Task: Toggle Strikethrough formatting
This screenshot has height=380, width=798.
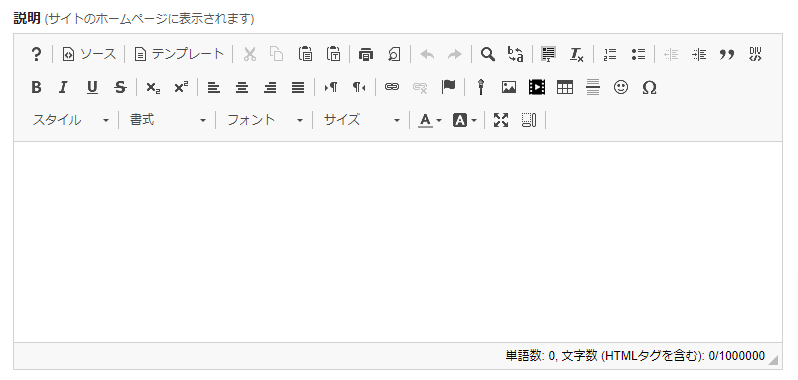Action: (120, 87)
